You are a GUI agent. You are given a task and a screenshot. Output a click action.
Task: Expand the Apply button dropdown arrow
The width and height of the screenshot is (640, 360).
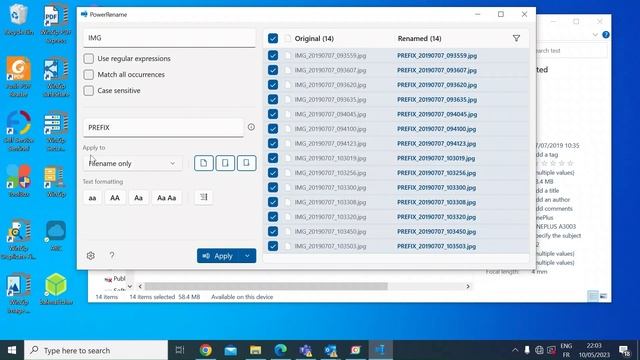[247, 256]
